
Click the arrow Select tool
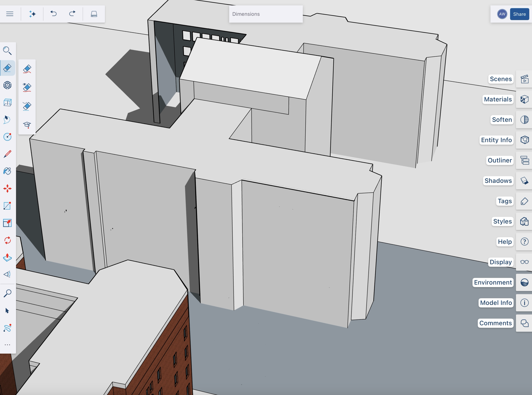[7, 311]
